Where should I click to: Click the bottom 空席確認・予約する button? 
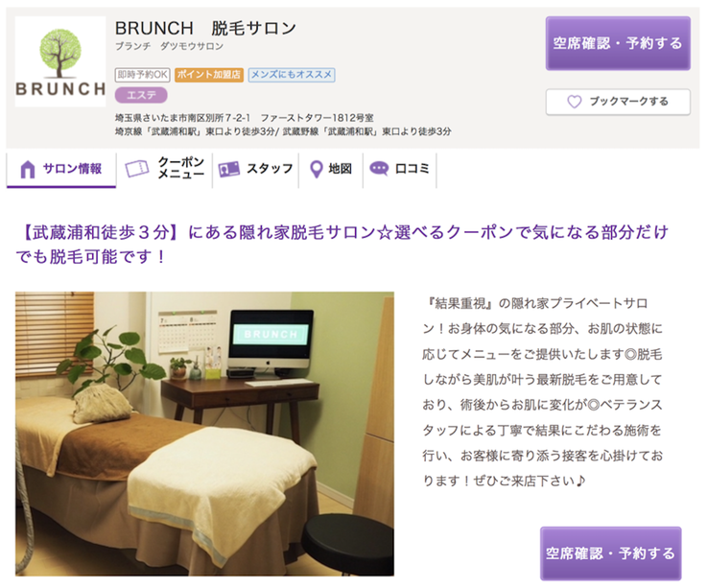point(610,553)
